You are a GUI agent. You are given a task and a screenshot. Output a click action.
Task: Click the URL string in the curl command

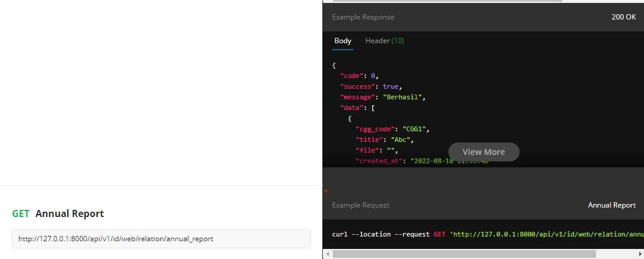coord(545,234)
